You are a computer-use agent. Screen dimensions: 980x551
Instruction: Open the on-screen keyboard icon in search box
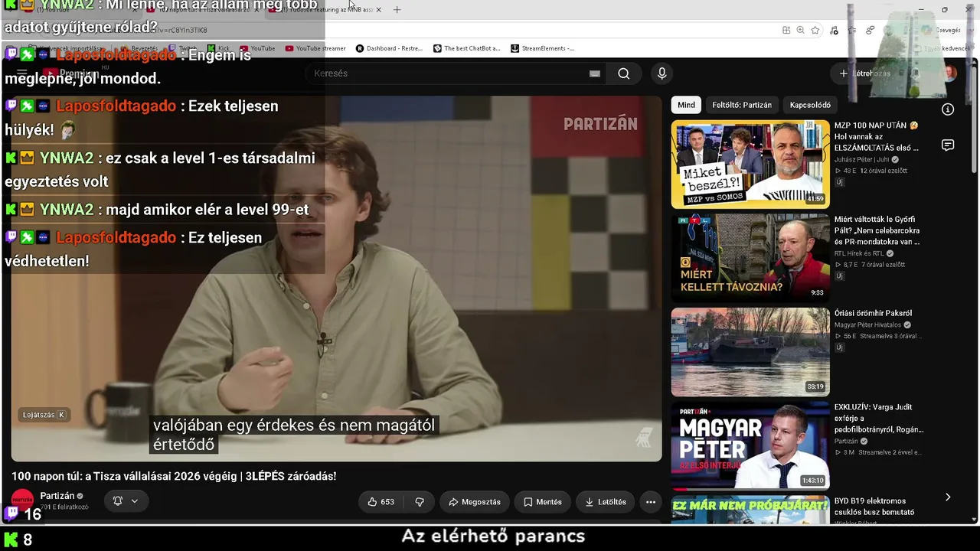(595, 73)
